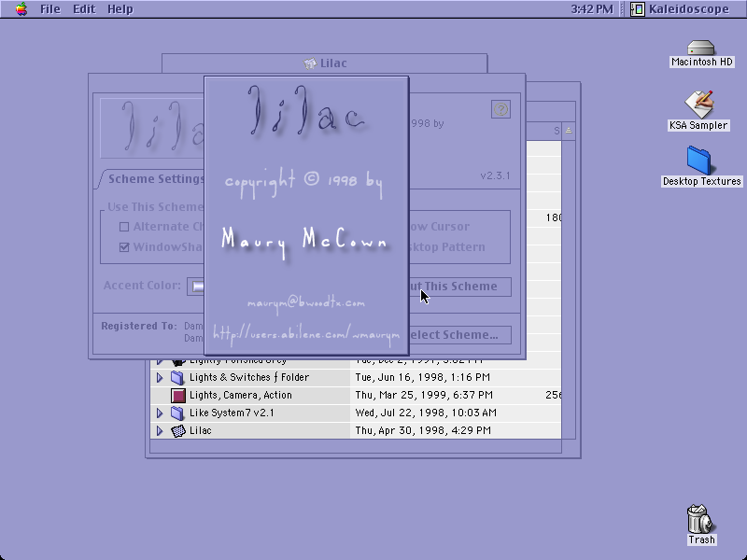The width and height of the screenshot is (747, 560).
Task: Open the Help menu
Action: tap(120, 9)
